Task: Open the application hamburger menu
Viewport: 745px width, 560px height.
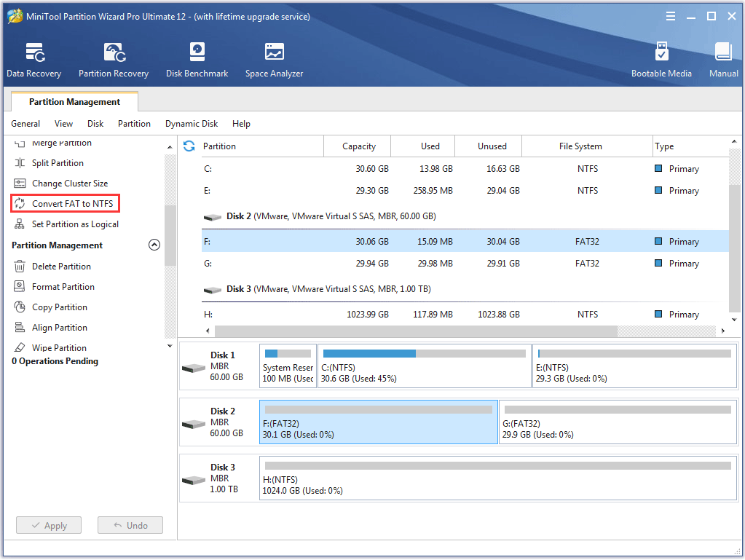Action: pyautogui.click(x=670, y=15)
